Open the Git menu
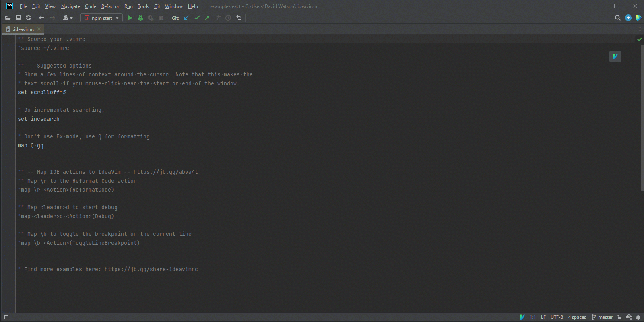 (157, 6)
